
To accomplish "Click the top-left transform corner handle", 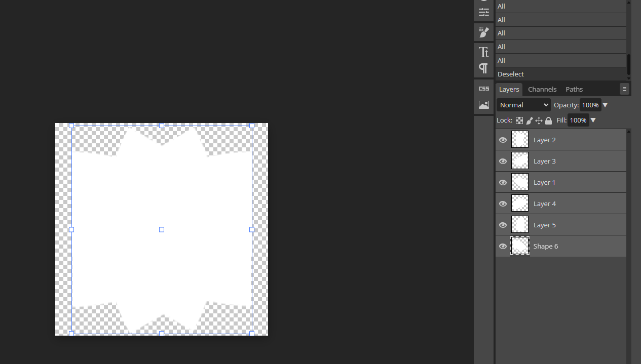I will (x=71, y=126).
